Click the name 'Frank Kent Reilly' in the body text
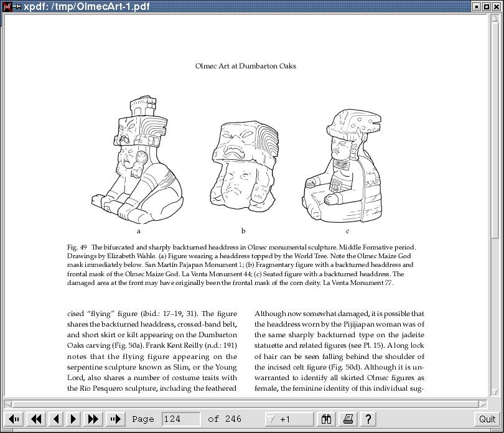 click(x=175, y=345)
